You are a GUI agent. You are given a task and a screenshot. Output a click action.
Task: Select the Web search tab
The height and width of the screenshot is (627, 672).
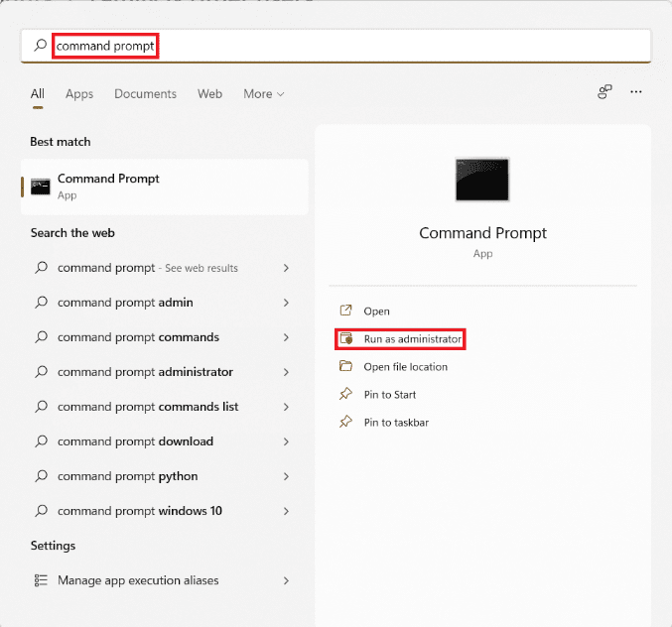209,94
